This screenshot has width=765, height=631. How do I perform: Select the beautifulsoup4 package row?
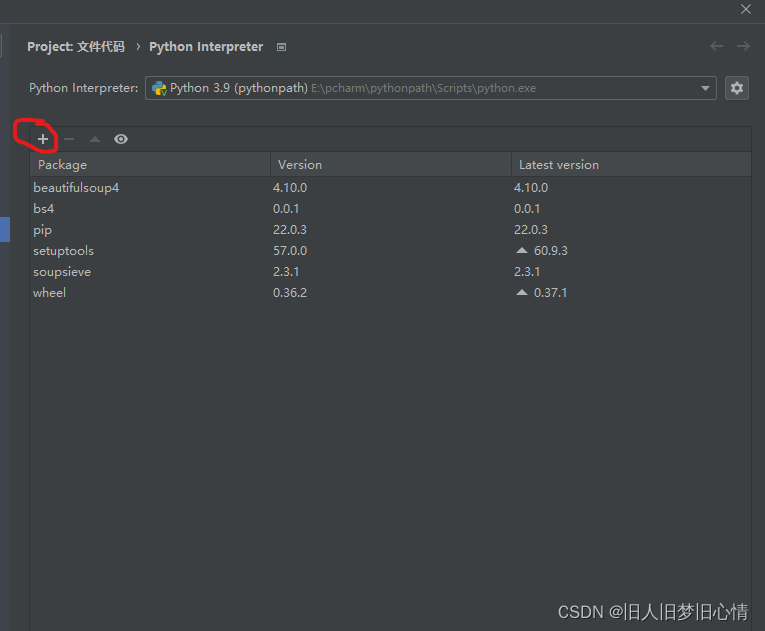[x=390, y=188]
